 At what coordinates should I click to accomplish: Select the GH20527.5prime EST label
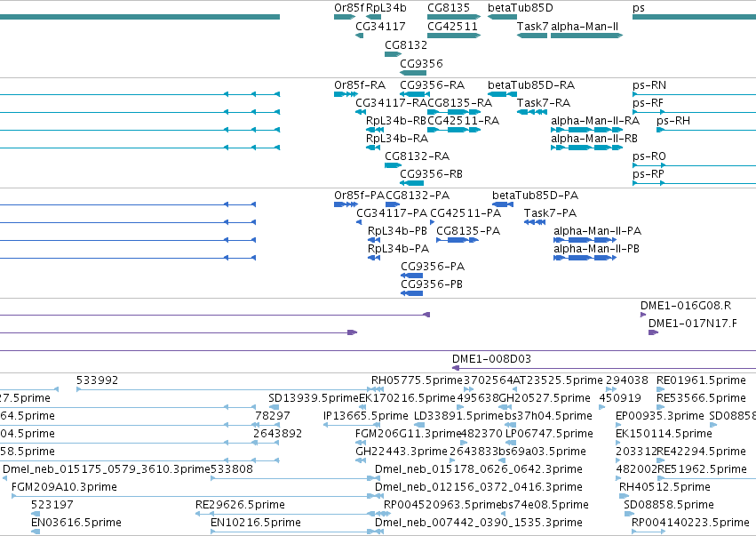[x=545, y=398]
